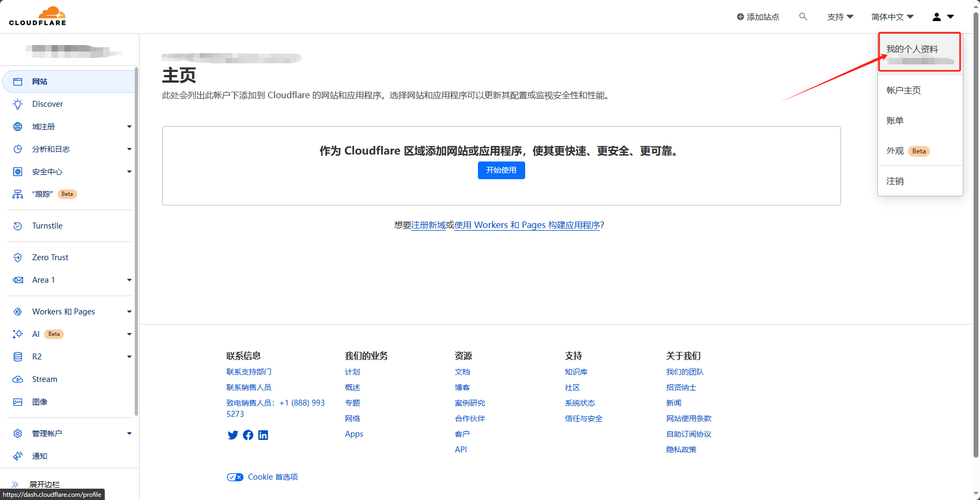Viewport: 980px width, 500px height.
Task: Expand the 安全中心 submenu arrow
Action: click(129, 172)
